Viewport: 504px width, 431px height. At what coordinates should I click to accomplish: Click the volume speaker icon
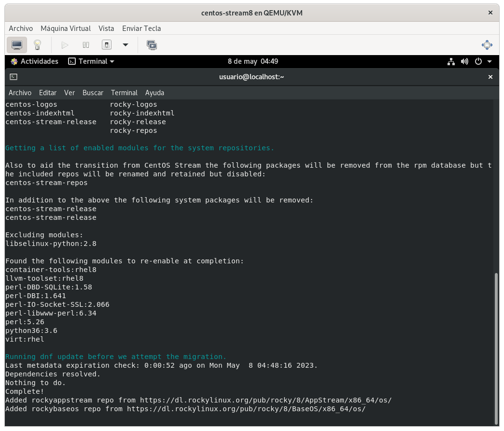point(464,61)
